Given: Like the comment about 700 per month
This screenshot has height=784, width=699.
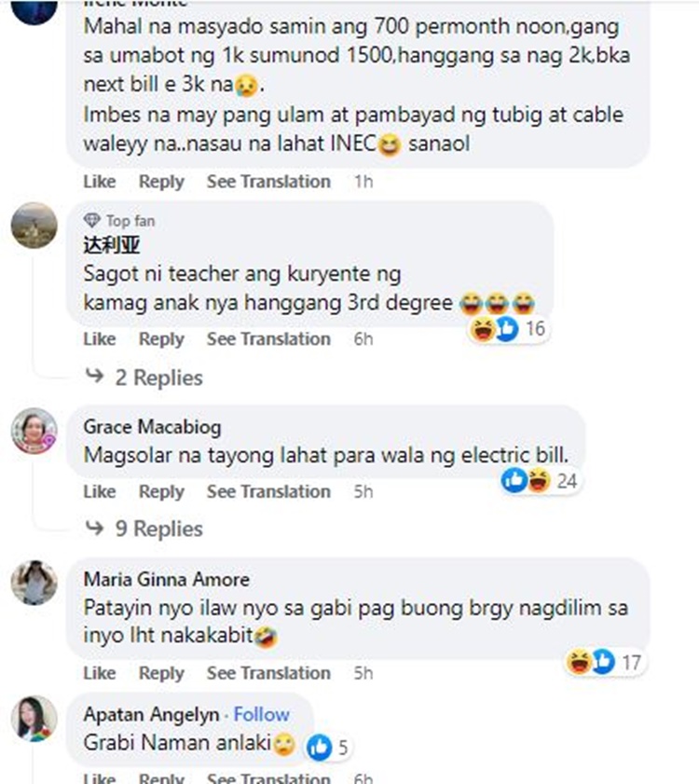Looking at the screenshot, I should pos(100,181).
